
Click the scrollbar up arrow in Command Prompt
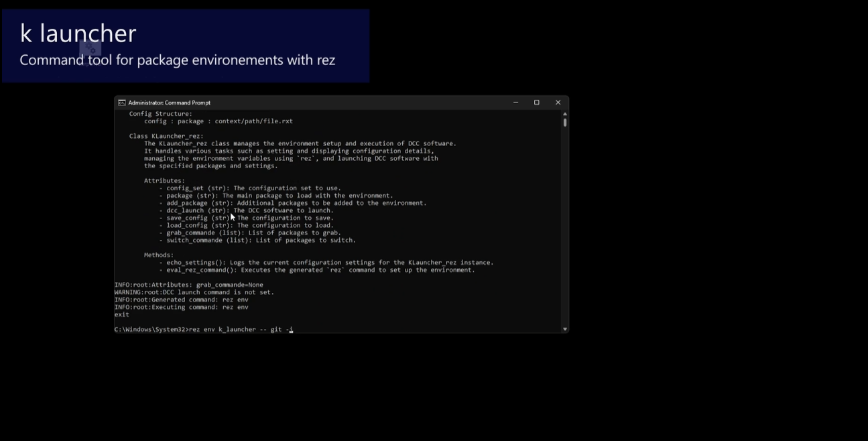click(565, 114)
